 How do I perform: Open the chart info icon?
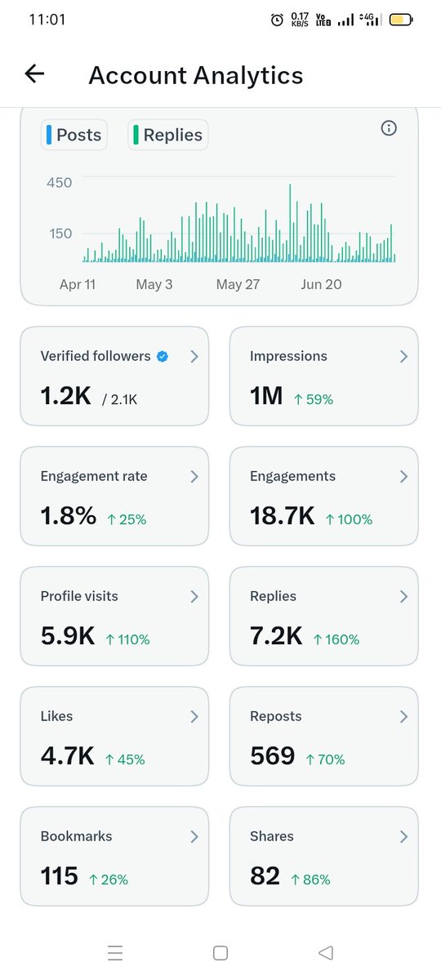[x=389, y=128]
